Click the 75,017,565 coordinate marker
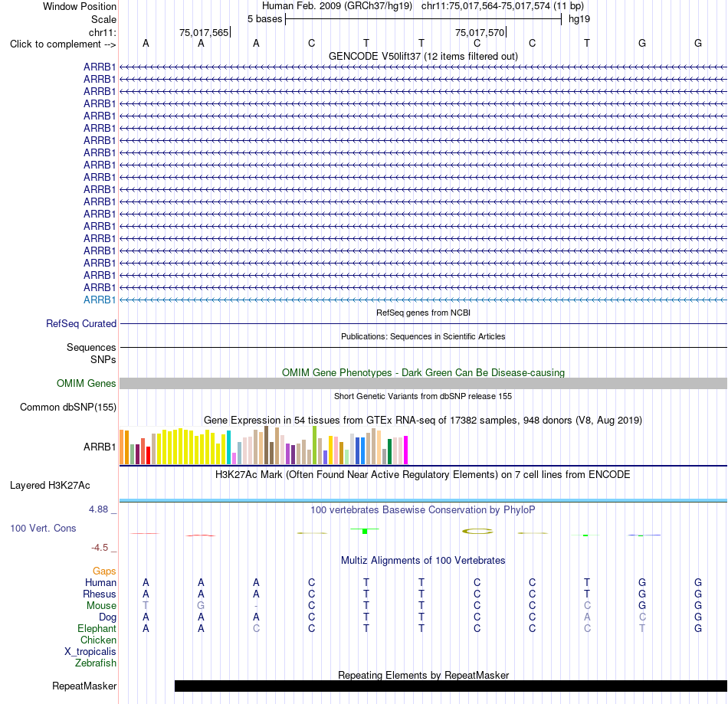Image resolution: width=728 pixels, height=704 pixels. [204, 32]
